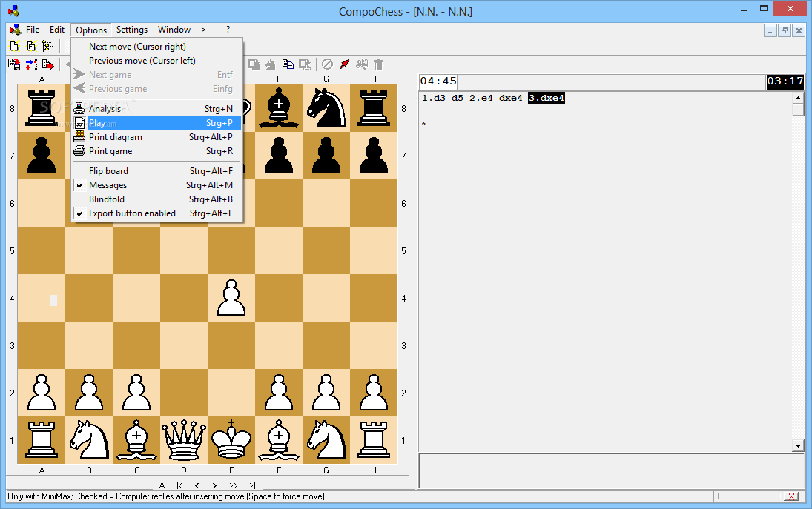
Task: Click the gray prohibited circle icon
Action: coord(327,64)
